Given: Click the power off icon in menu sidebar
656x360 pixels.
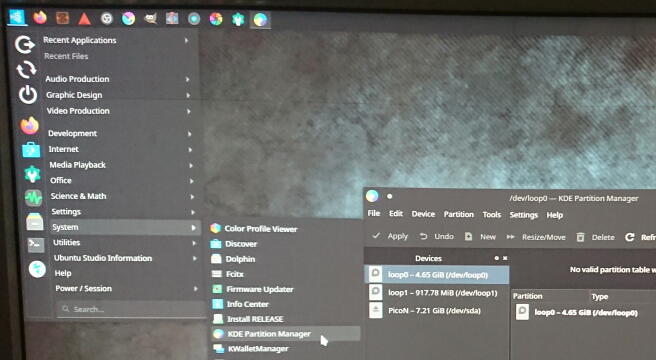Looking at the screenshot, I should pyautogui.click(x=28, y=95).
